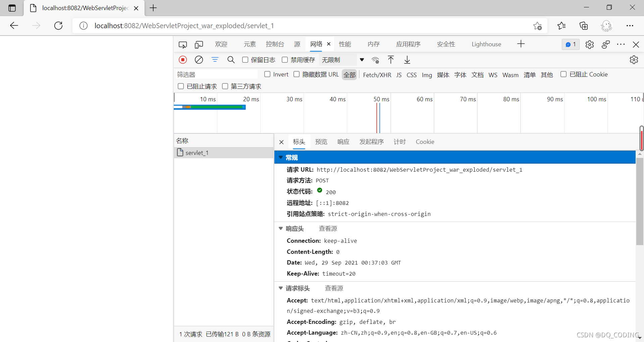Check 已阻止 Cookie checkbox
This screenshot has width=644, height=342.
click(x=563, y=74)
